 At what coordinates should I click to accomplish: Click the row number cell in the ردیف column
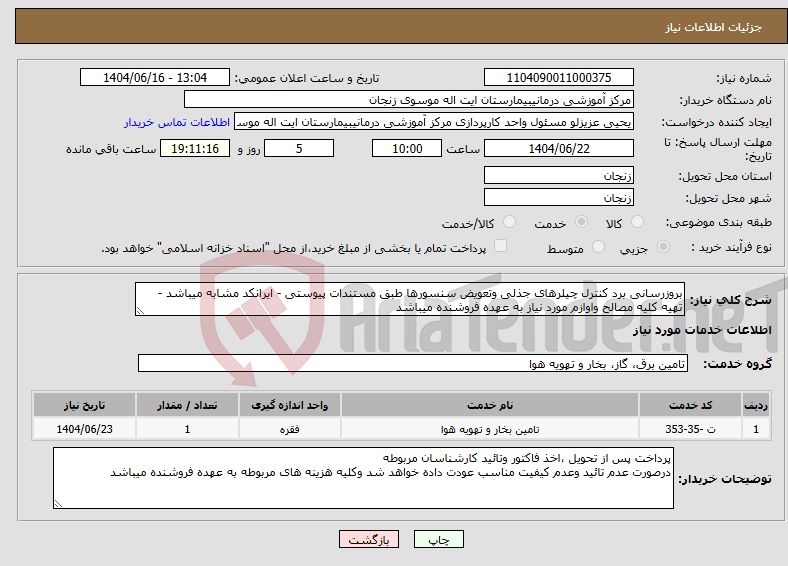pyautogui.click(x=756, y=429)
